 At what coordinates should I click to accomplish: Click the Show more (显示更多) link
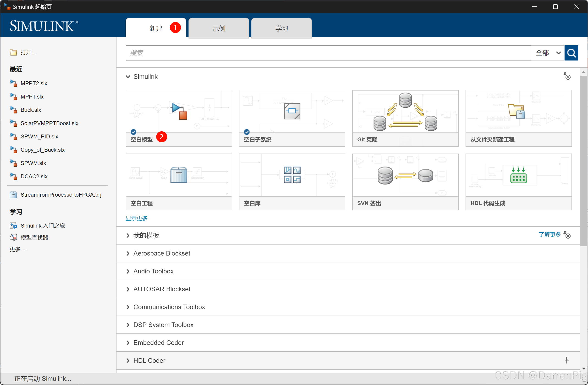137,218
